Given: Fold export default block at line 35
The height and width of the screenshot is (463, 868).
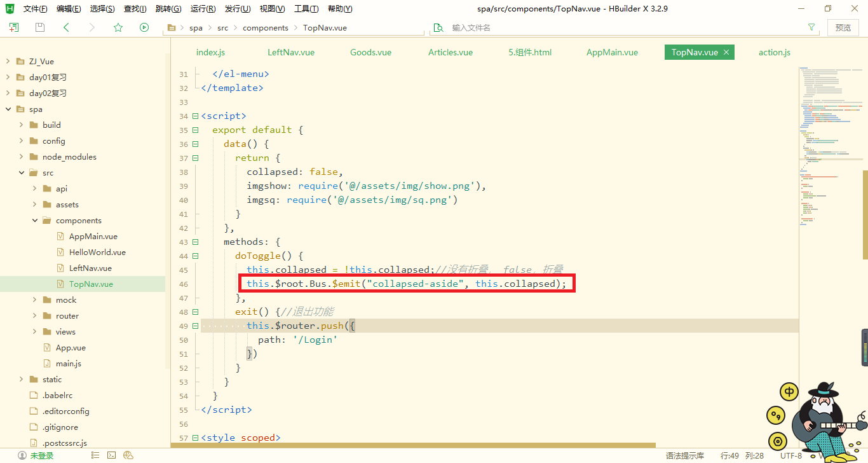Looking at the screenshot, I should coord(195,130).
